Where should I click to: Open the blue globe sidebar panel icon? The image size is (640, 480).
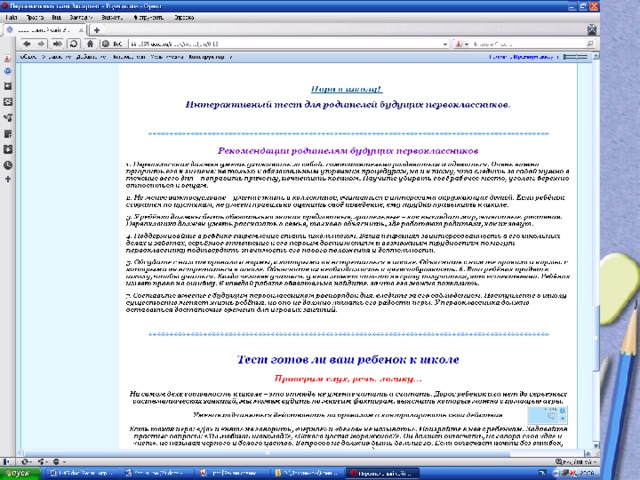click(7, 71)
